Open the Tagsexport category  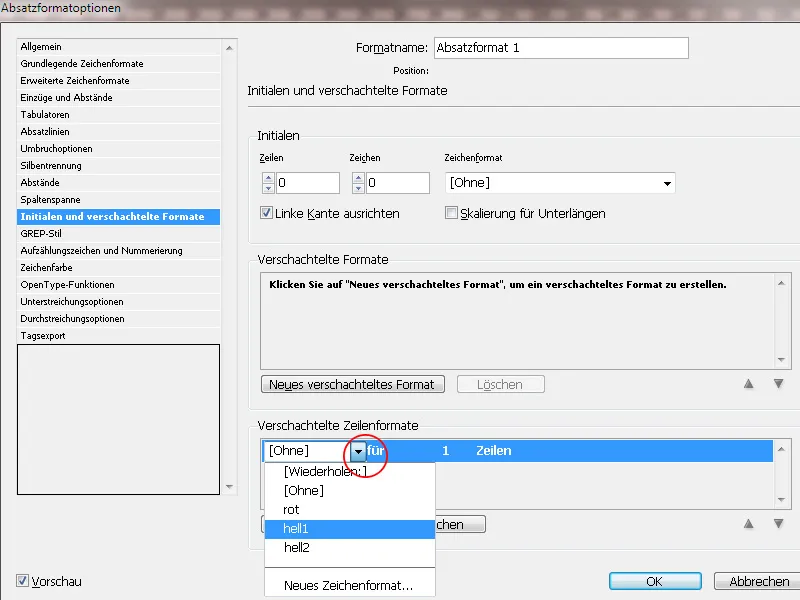click(118, 336)
